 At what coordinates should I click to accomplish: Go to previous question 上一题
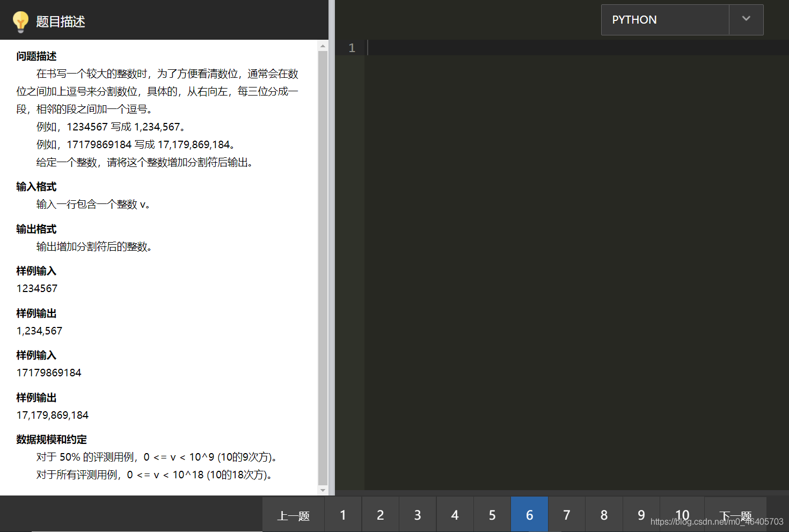click(294, 515)
